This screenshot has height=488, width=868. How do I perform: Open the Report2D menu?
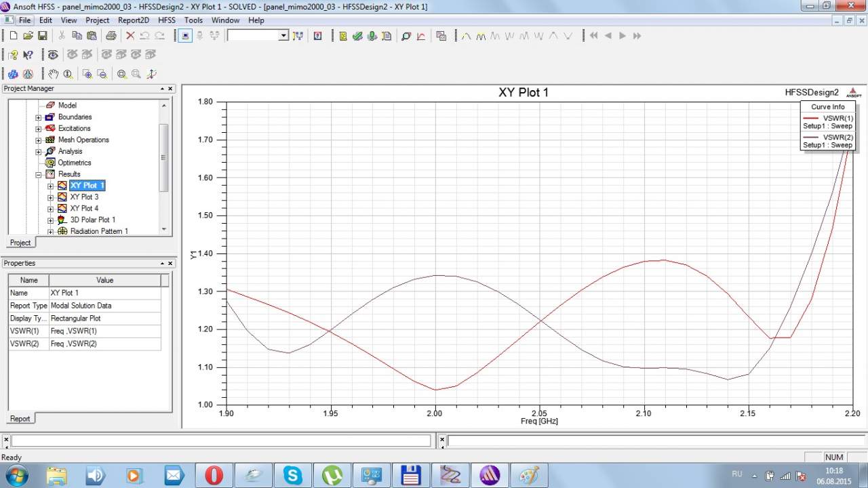coord(133,20)
